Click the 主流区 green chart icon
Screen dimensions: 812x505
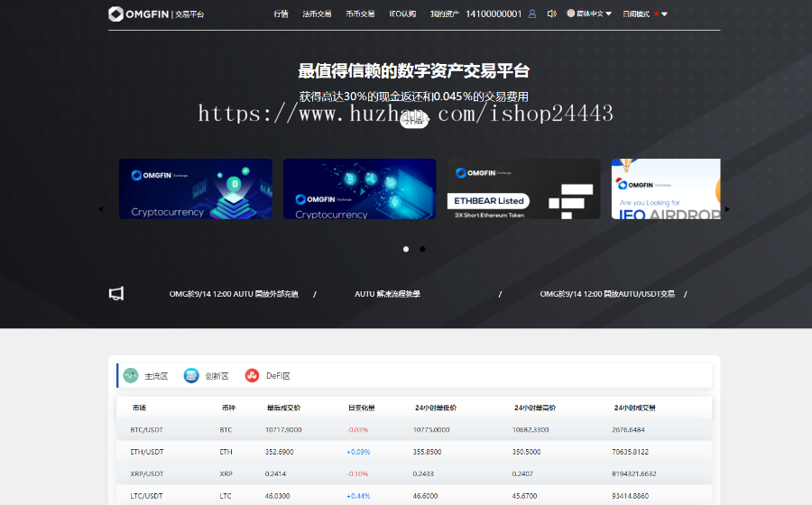coord(131,376)
